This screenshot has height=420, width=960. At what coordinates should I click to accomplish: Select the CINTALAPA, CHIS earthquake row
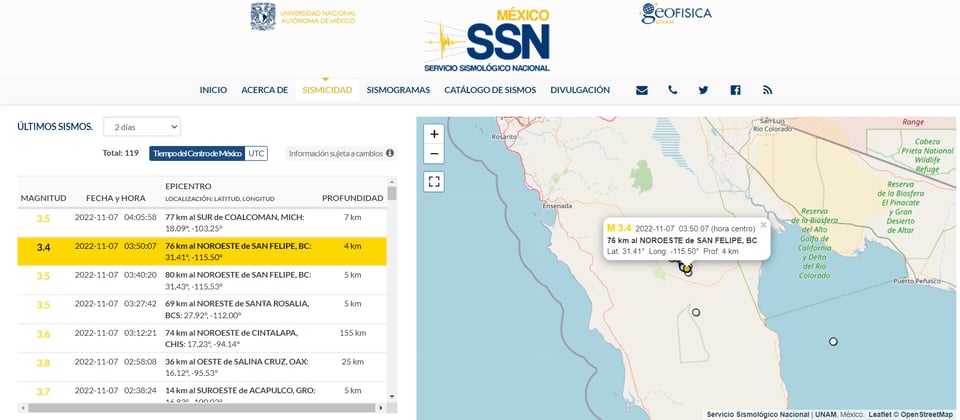202,338
